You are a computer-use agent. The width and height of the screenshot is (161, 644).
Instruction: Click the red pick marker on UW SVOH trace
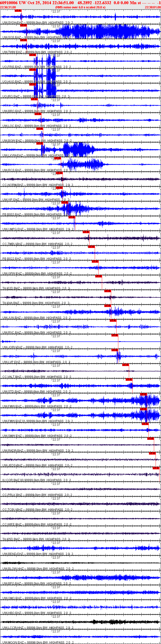(x=18, y=11)
